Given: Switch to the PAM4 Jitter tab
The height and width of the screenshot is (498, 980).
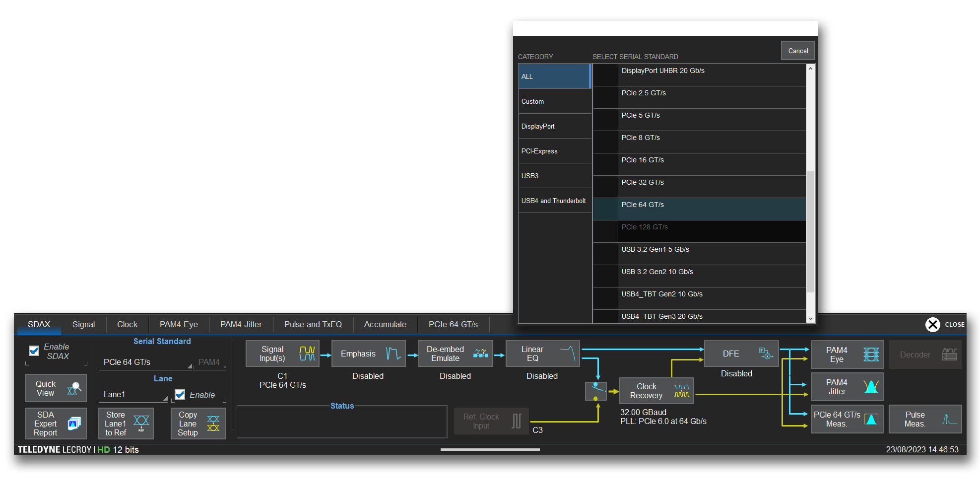Looking at the screenshot, I should 241,324.
